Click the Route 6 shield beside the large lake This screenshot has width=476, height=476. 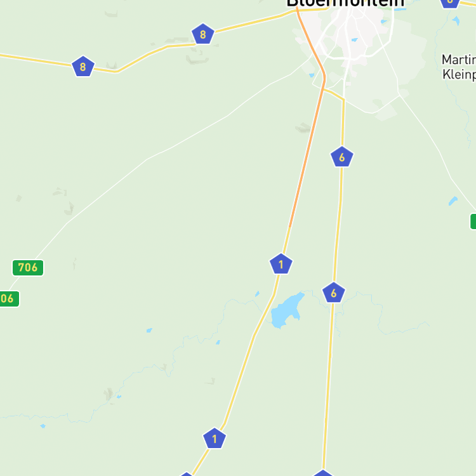[x=334, y=293]
